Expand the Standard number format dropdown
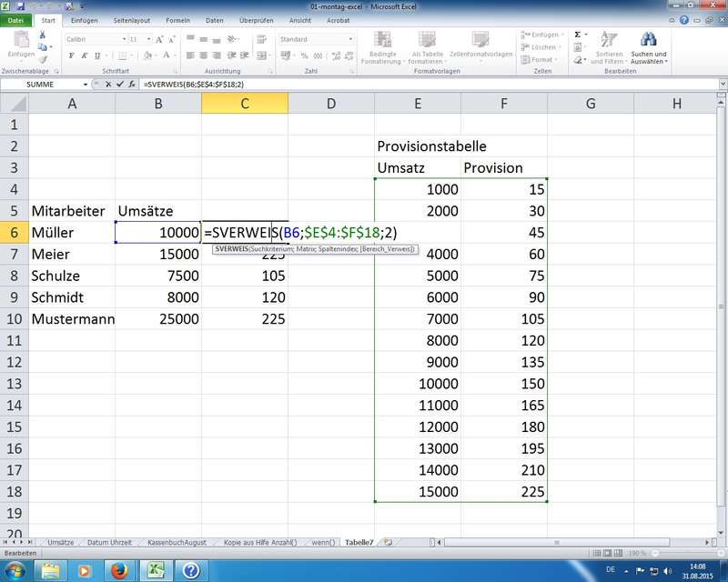 tap(350, 39)
